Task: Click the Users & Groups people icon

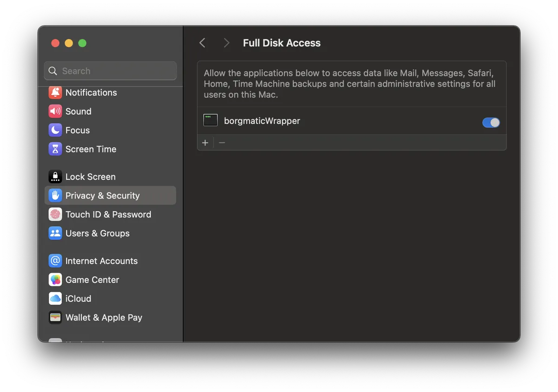Action: pyautogui.click(x=55, y=233)
